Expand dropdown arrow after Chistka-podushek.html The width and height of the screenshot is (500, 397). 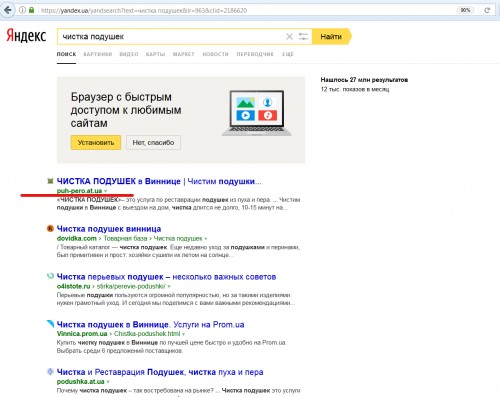click(x=183, y=334)
